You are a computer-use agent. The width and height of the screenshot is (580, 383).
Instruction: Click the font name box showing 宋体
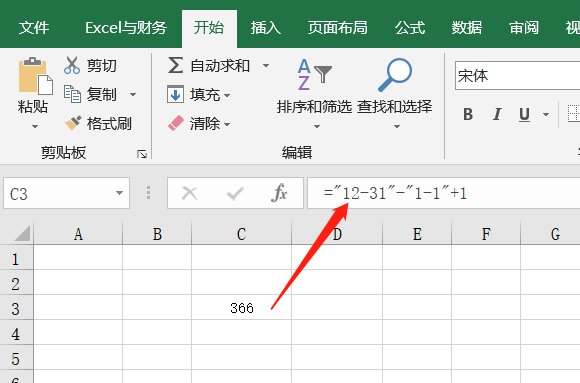[517, 76]
